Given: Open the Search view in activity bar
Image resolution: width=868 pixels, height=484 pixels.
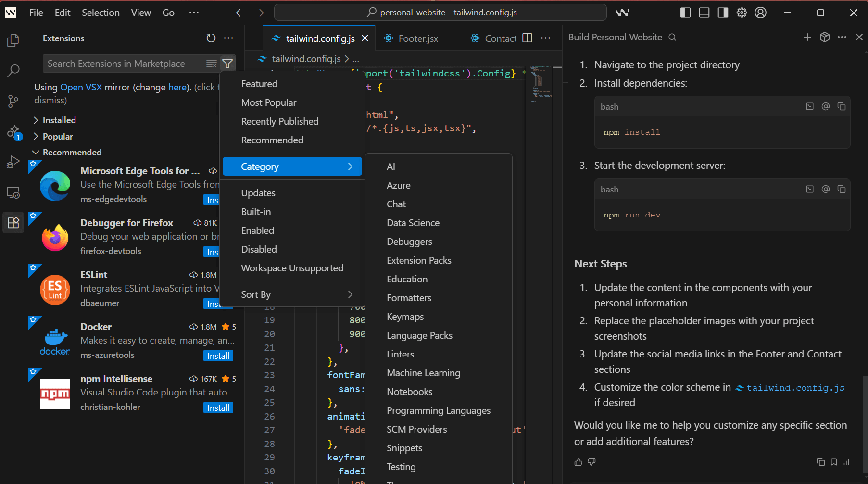Looking at the screenshot, I should point(13,71).
